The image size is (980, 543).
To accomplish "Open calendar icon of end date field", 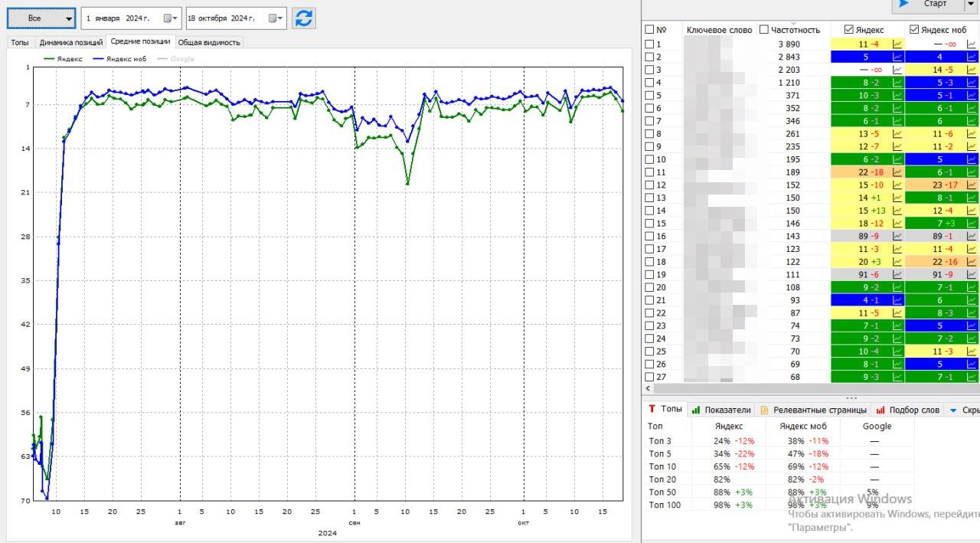I will tap(274, 18).
